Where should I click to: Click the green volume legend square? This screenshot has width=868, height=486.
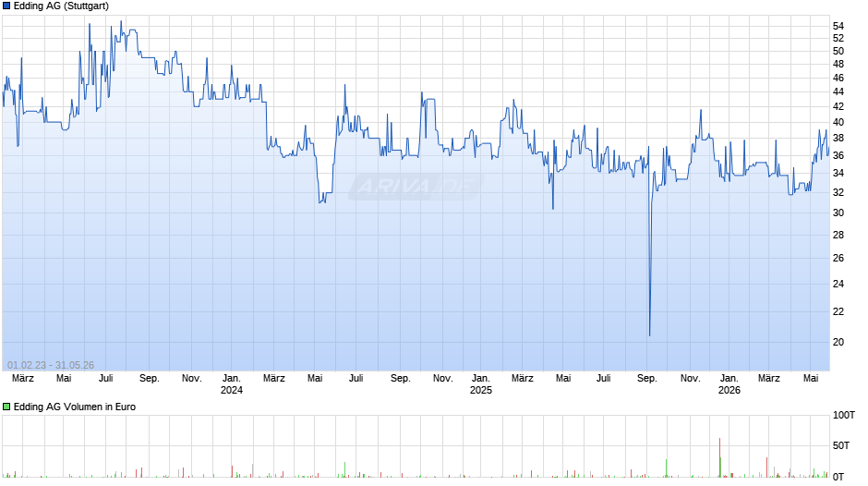(x=6, y=407)
